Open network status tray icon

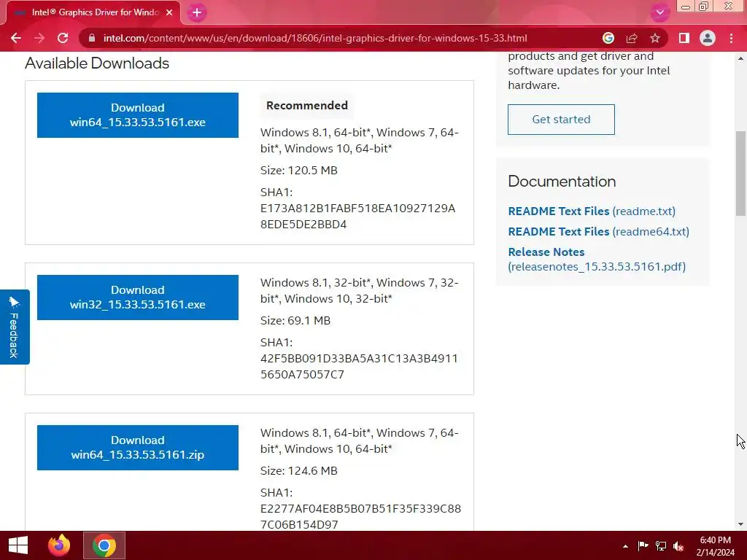click(x=661, y=546)
